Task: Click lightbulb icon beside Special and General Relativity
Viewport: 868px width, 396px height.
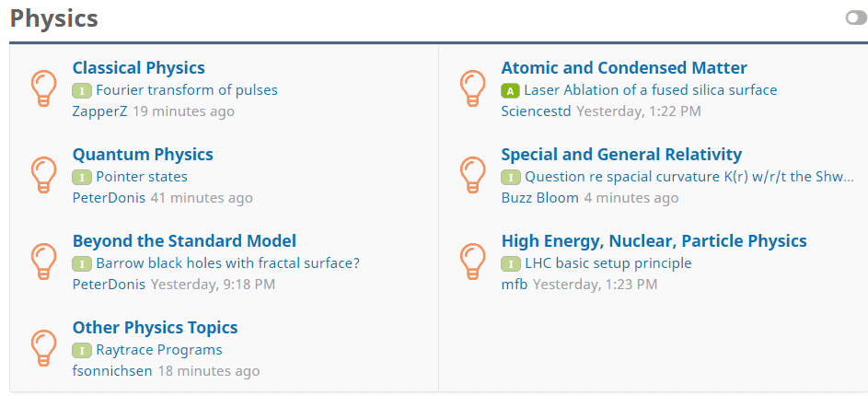Action: click(x=472, y=176)
